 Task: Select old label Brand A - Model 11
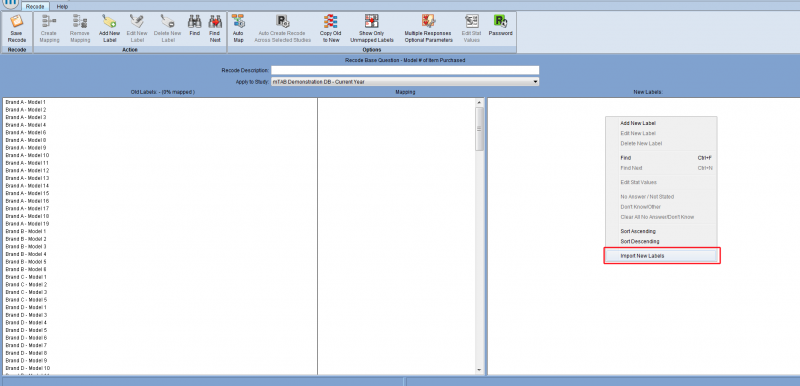27,163
